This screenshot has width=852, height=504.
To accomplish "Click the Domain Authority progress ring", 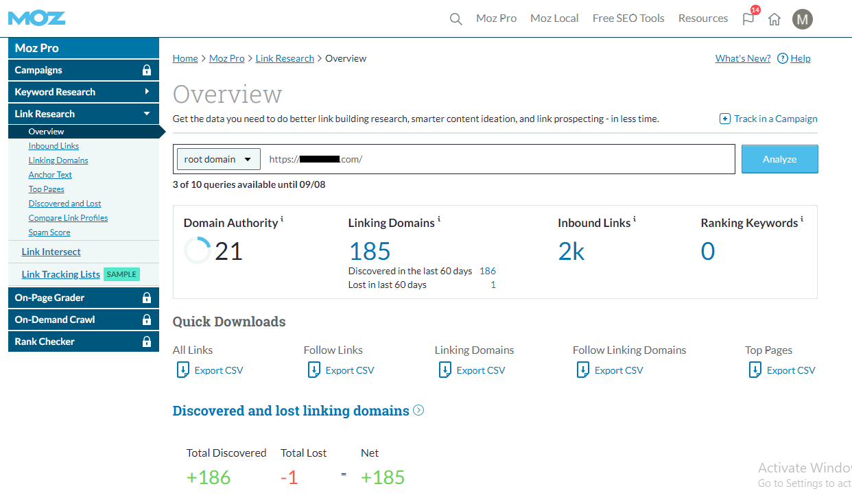I will [x=198, y=251].
